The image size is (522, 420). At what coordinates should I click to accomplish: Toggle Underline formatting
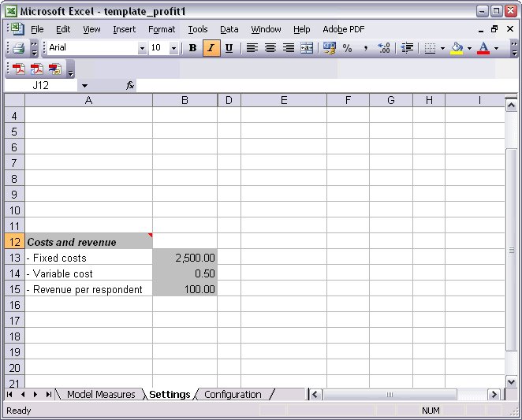(x=229, y=48)
